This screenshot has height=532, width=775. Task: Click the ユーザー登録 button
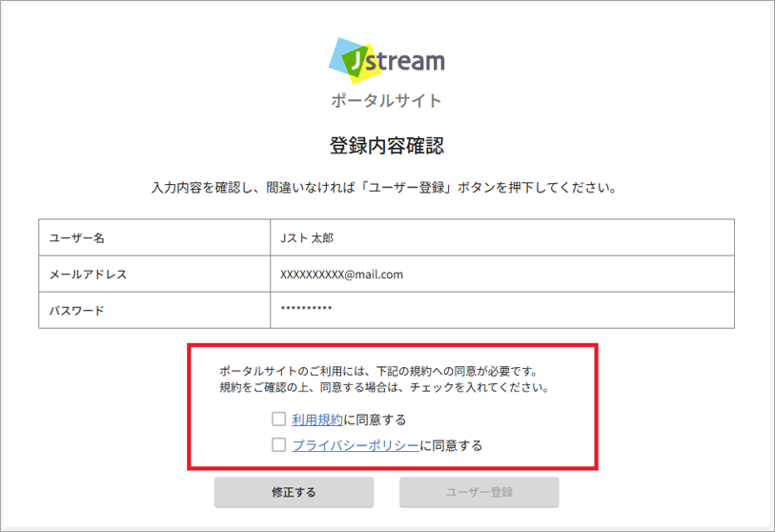click(x=479, y=492)
